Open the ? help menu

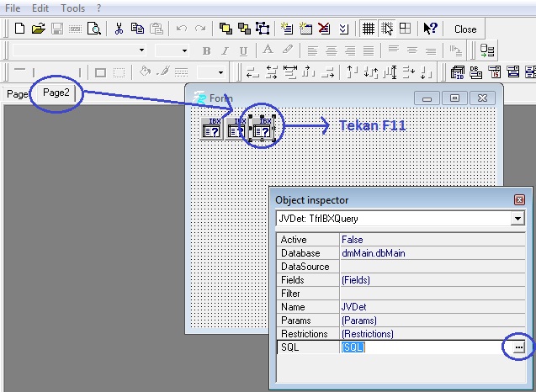98,8
